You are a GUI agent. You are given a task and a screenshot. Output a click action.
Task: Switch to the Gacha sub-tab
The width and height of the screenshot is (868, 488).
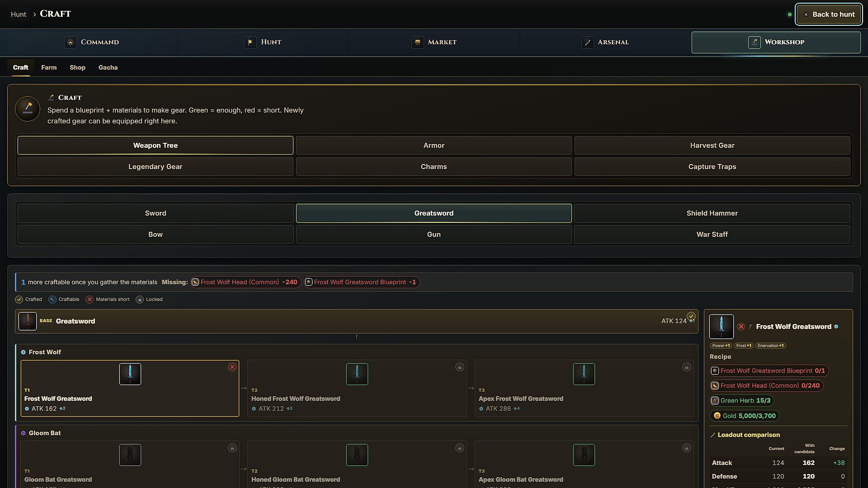[108, 67]
